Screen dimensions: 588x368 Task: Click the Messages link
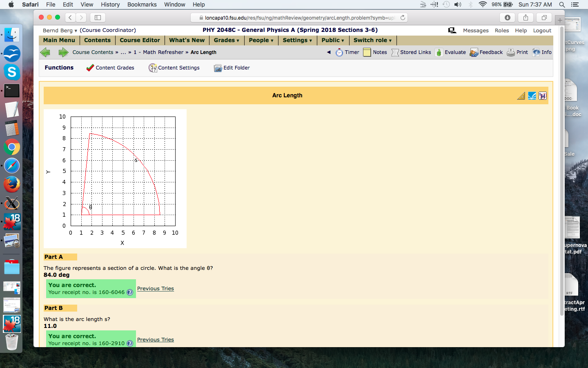(476, 30)
